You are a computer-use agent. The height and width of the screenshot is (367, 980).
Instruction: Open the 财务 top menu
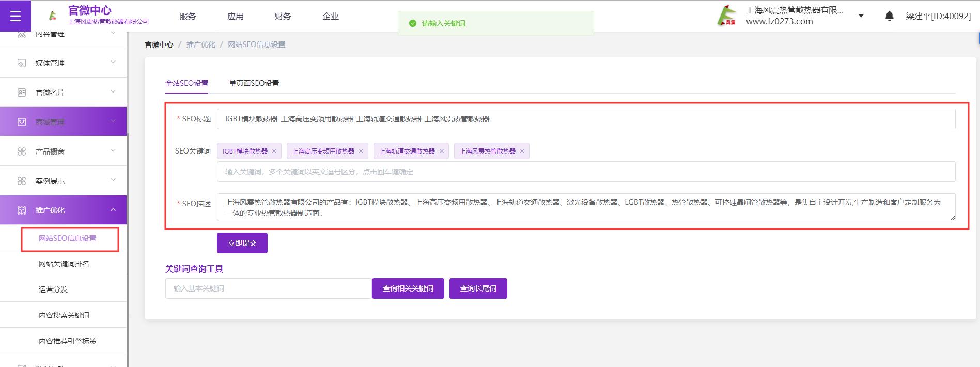pyautogui.click(x=283, y=16)
